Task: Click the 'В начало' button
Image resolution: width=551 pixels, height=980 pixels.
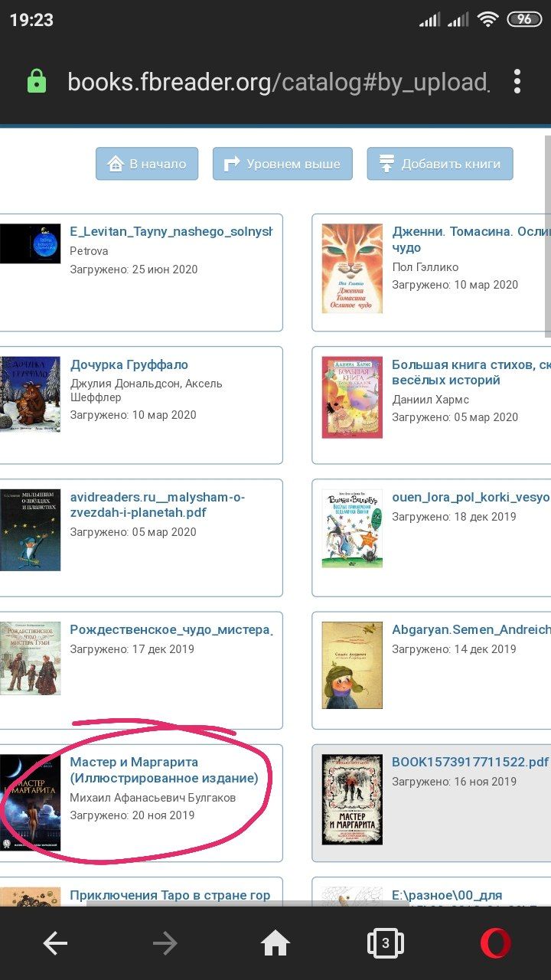Action: coord(147,164)
